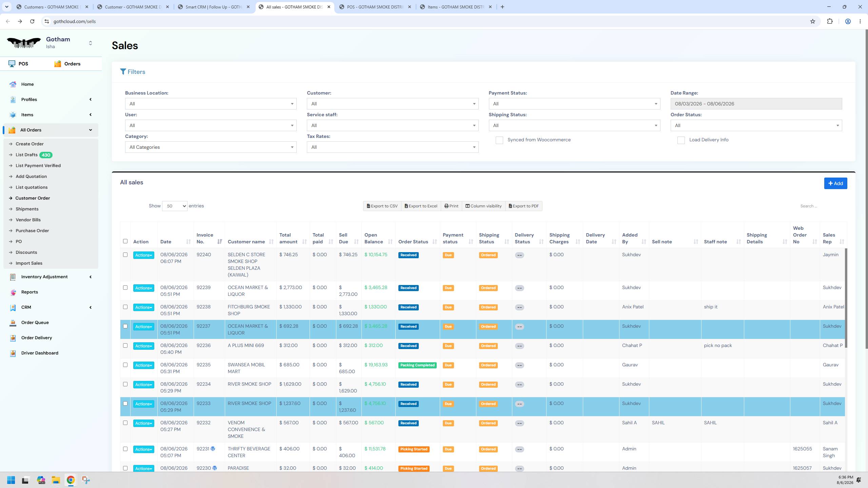Tick the checkbox for invoice 92239 row
The height and width of the screenshot is (488, 868).
tap(125, 288)
